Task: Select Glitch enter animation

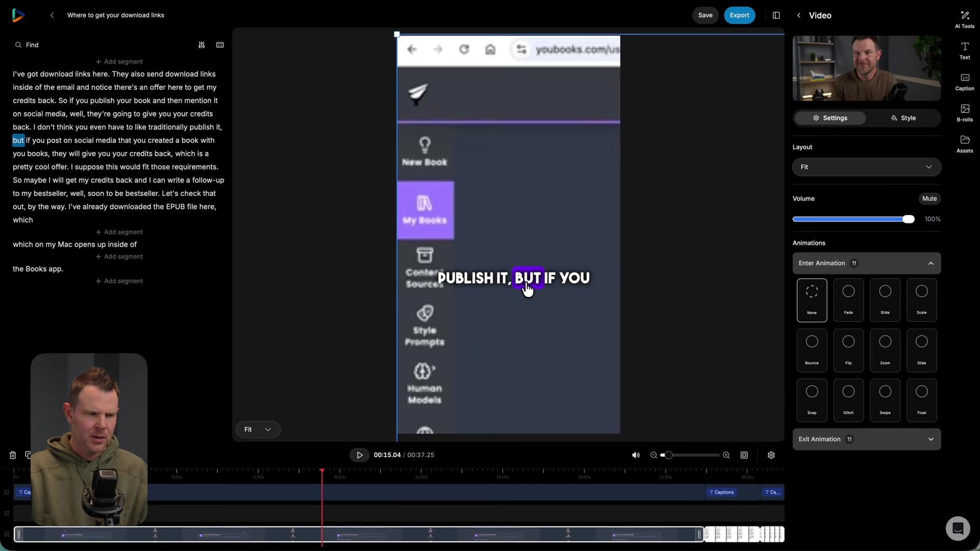Action: tap(848, 400)
